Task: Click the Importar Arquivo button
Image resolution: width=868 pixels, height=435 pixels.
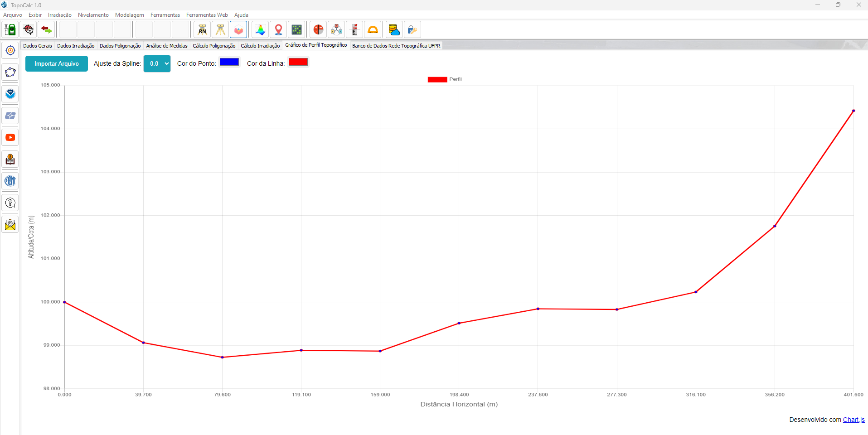Action: tap(57, 63)
